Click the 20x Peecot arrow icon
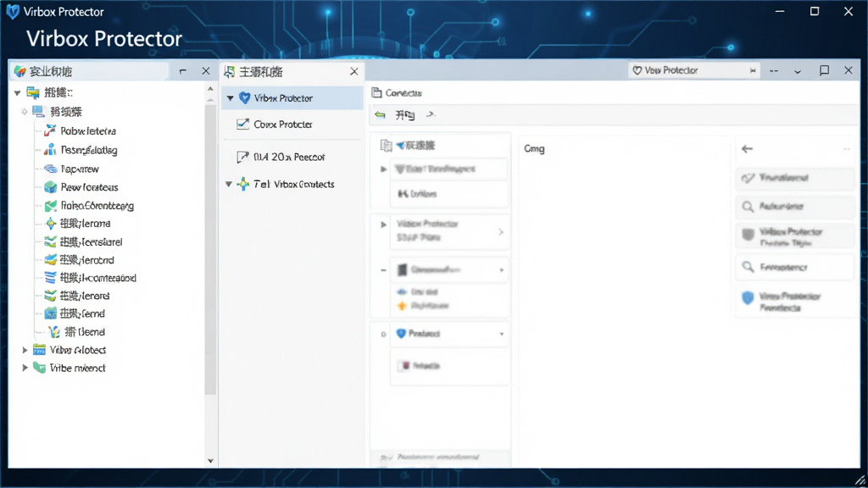Screen dimensions: 868x488 click(242, 157)
